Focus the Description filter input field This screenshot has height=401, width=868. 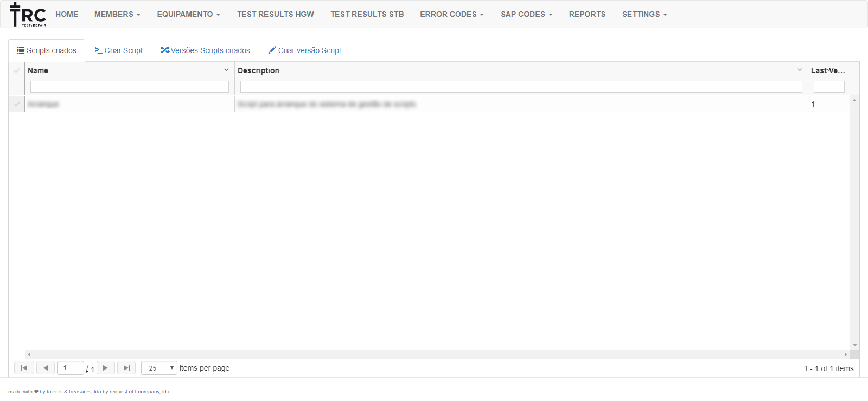(521, 87)
